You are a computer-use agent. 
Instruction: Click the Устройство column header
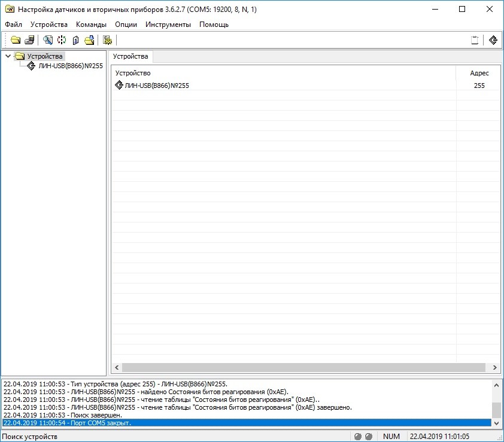(x=284, y=73)
